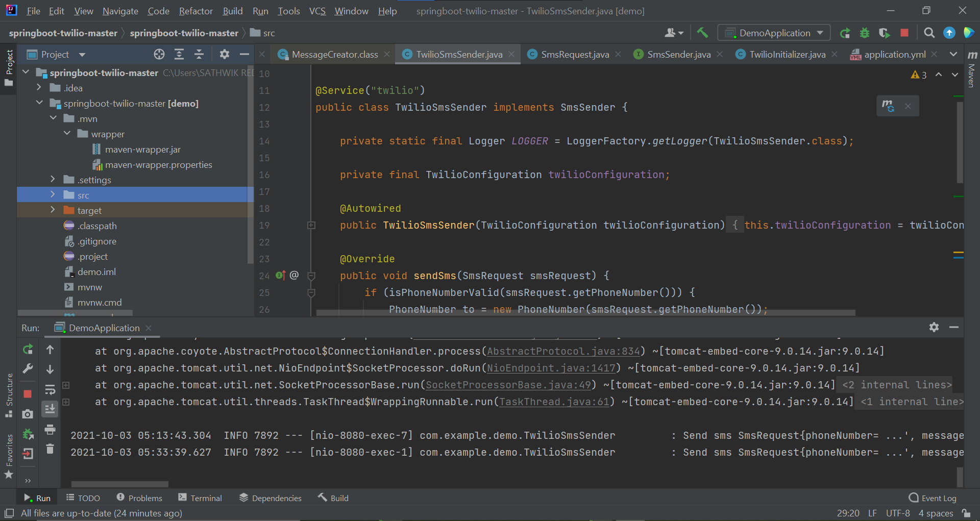Image resolution: width=980 pixels, height=521 pixels.
Task: Toggle scroll to end in Run console
Action: click(x=50, y=409)
